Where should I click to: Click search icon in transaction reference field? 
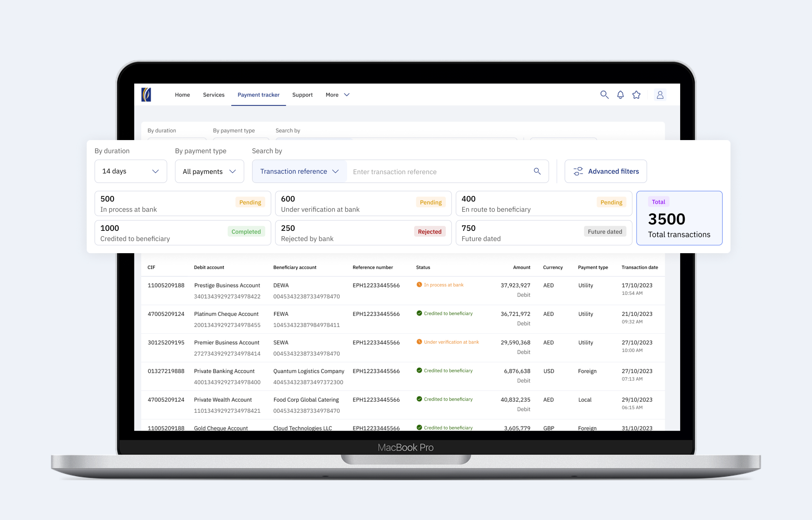pyautogui.click(x=537, y=172)
